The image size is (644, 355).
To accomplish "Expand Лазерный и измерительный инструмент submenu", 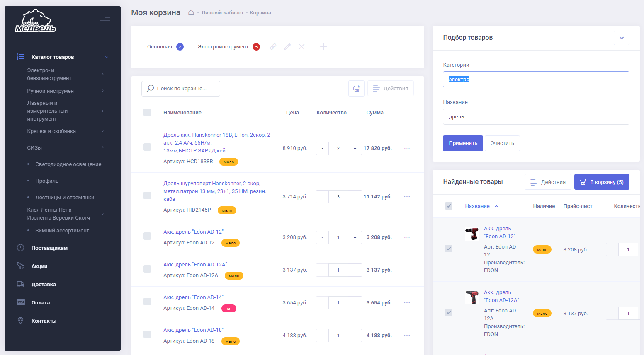I will coord(102,111).
